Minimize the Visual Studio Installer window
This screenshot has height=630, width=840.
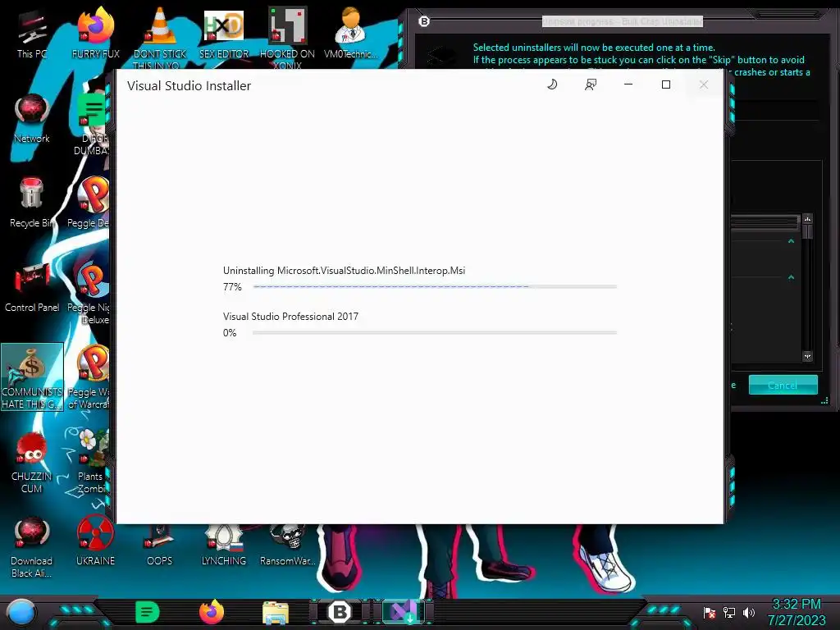[x=628, y=84]
